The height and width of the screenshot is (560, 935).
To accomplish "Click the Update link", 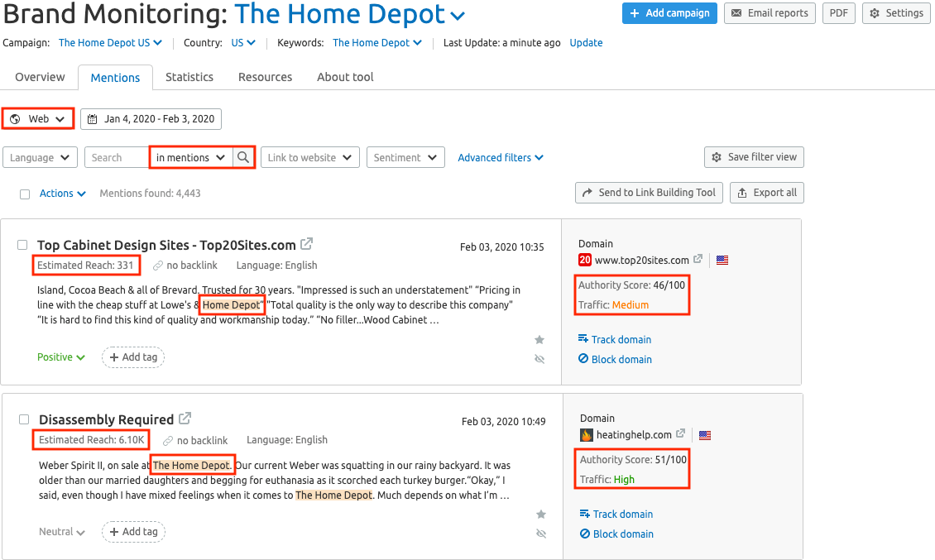I will click(x=586, y=42).
